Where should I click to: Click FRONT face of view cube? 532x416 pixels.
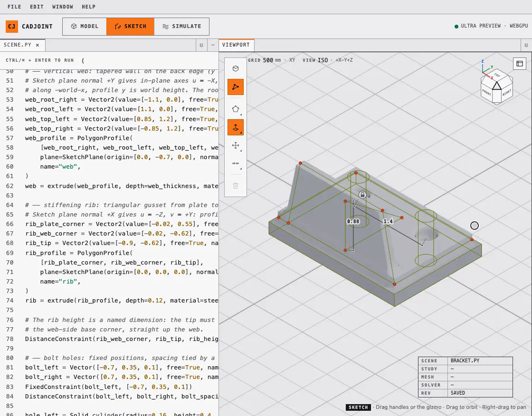click(x=486, y=92)
